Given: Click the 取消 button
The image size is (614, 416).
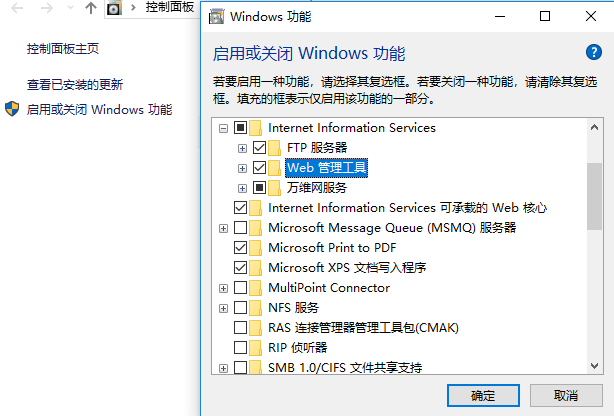Looking at the screenshot, I should pos(566,396).
